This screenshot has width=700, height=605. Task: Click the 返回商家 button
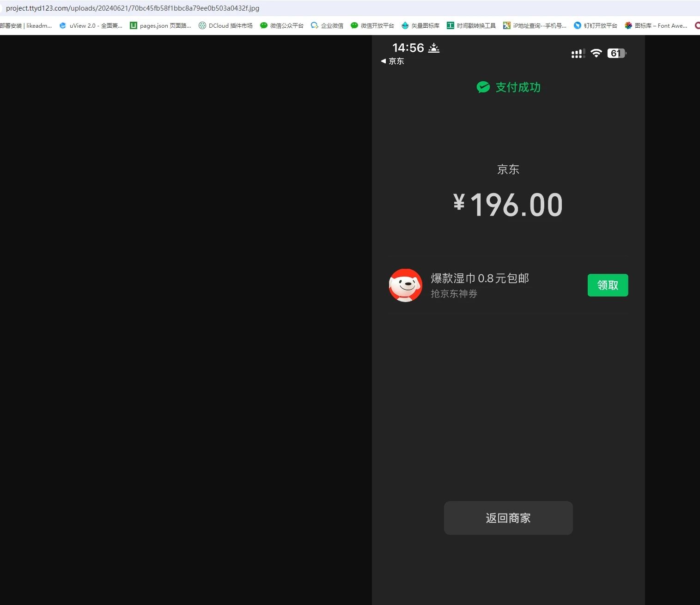(x=508, y=518)
